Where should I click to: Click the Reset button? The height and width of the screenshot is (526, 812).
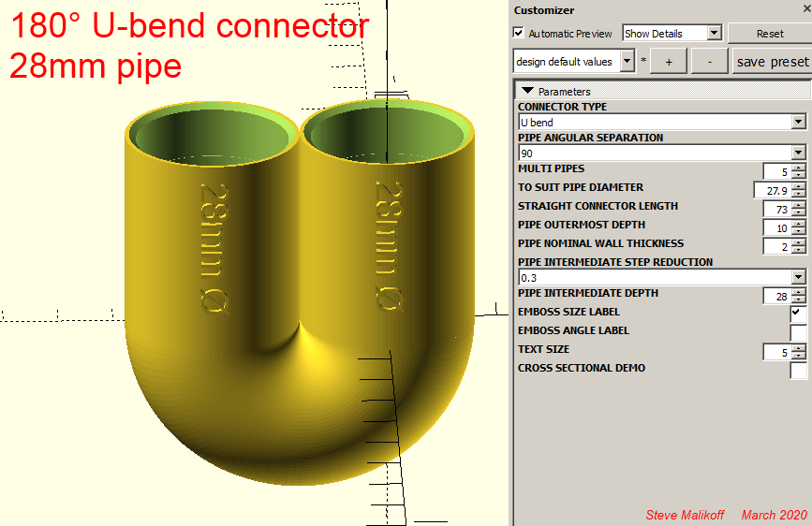click(x=769, y=34)
